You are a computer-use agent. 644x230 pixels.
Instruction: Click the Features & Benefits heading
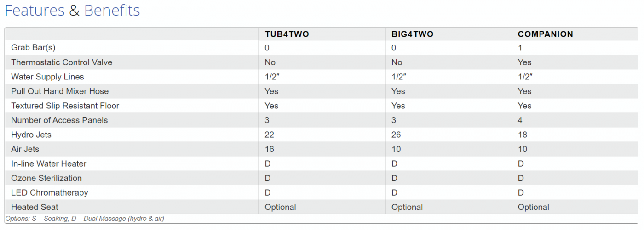point(72,11)
